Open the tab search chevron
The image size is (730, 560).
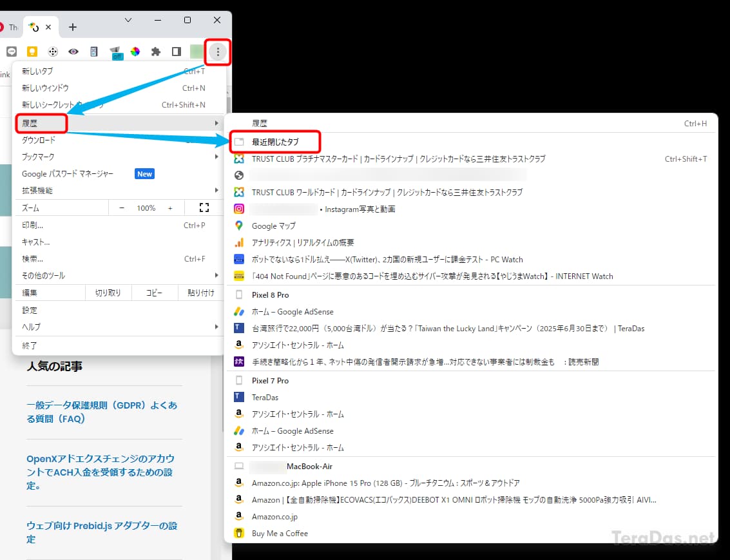pyautogui.click(x=128, y=20)
